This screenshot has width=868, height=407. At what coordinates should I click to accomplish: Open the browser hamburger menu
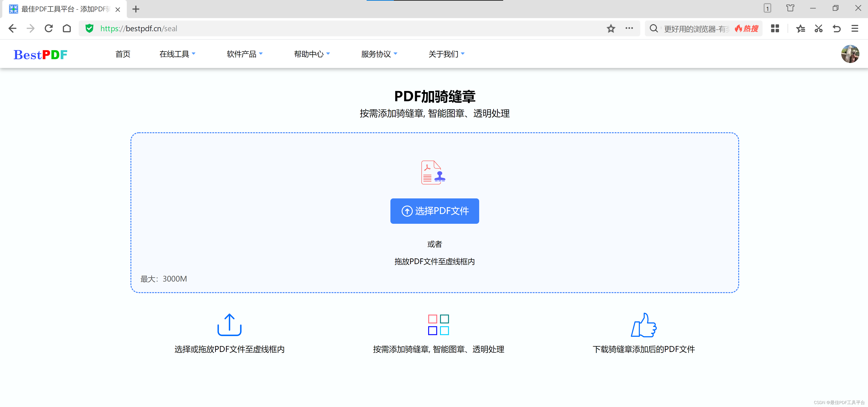pos(854,29)
